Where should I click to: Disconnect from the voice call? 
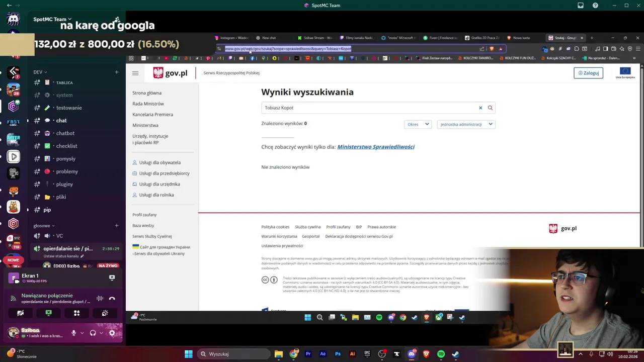point(112,298)
